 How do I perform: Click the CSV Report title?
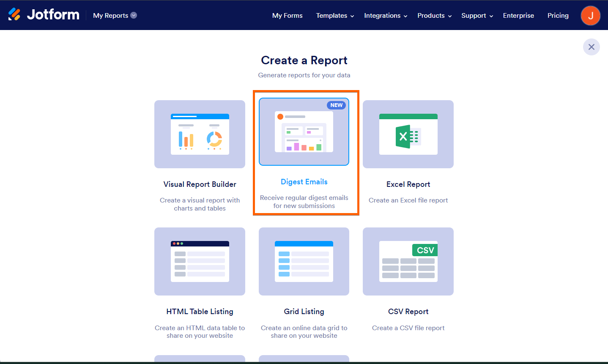coord(408,312)
